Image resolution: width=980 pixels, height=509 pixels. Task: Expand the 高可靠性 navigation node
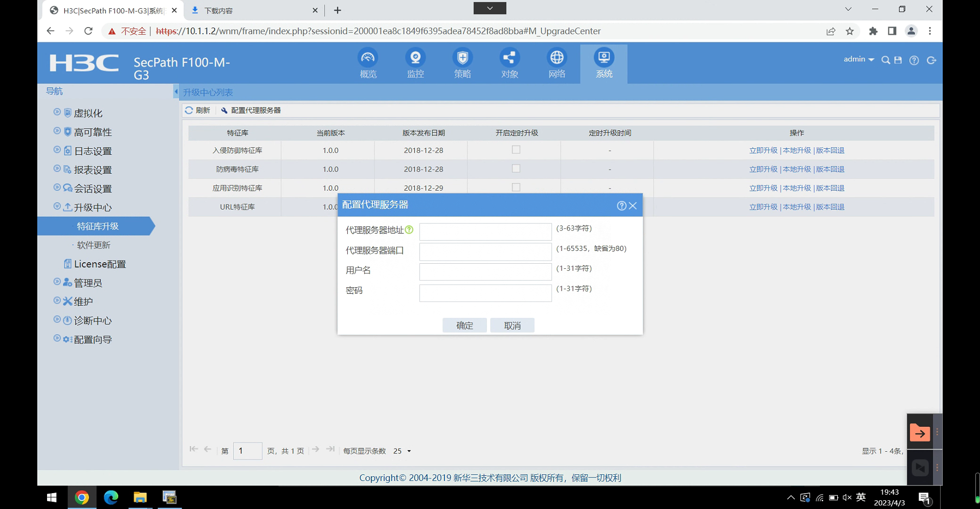pyautogui.click(x=57, y=131)
